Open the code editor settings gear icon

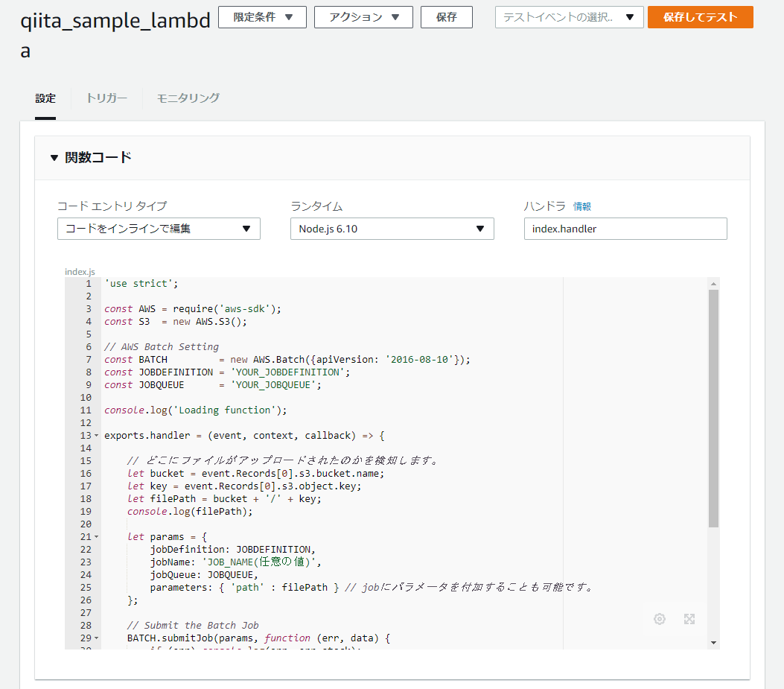[x=659, y=619]
